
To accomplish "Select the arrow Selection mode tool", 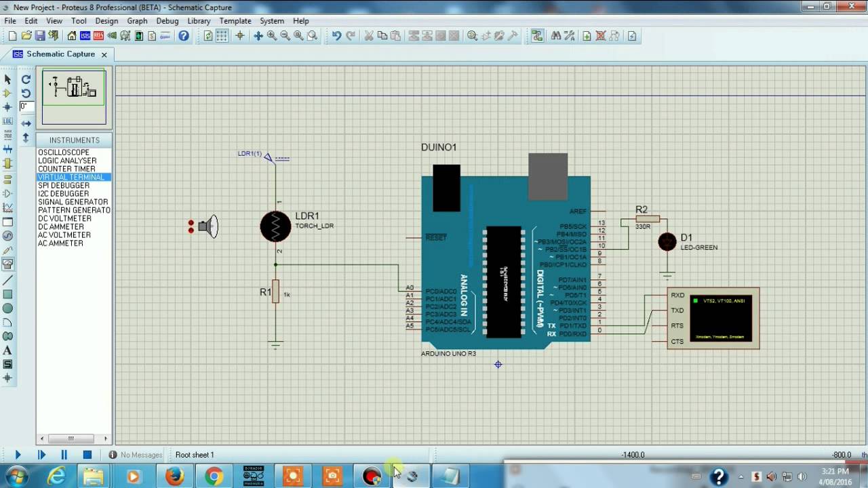I will (x=8, y=79).
